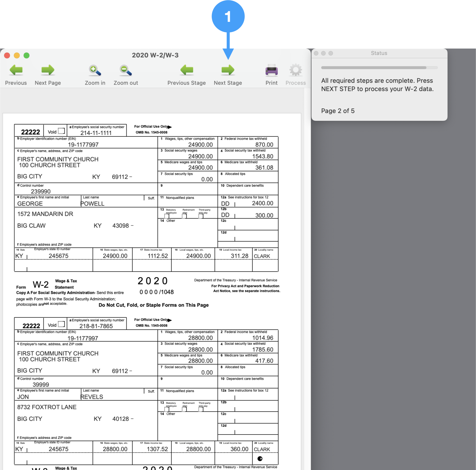
Task: Click the Status window title bar
Action: 379,53
